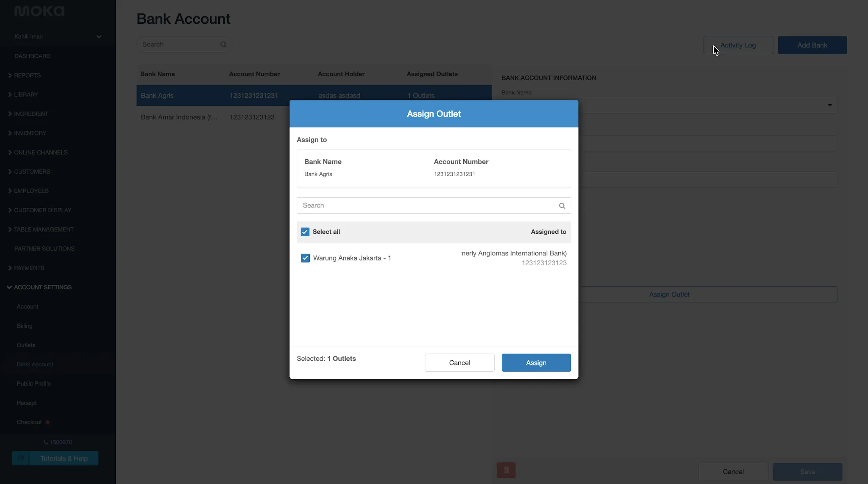Expand the Library menu

click(23, 94)
